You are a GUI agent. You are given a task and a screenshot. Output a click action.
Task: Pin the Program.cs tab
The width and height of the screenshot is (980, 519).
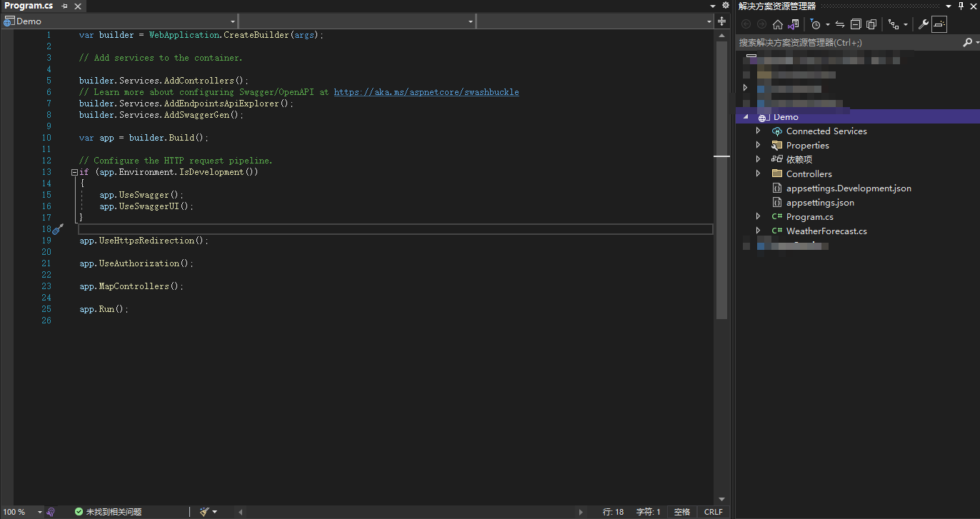[x=64, y=6]
